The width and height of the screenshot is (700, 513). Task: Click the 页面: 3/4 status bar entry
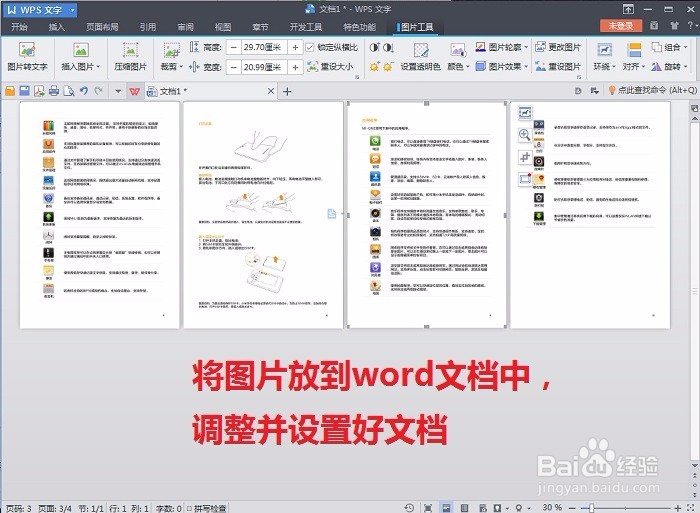[54, 509]
